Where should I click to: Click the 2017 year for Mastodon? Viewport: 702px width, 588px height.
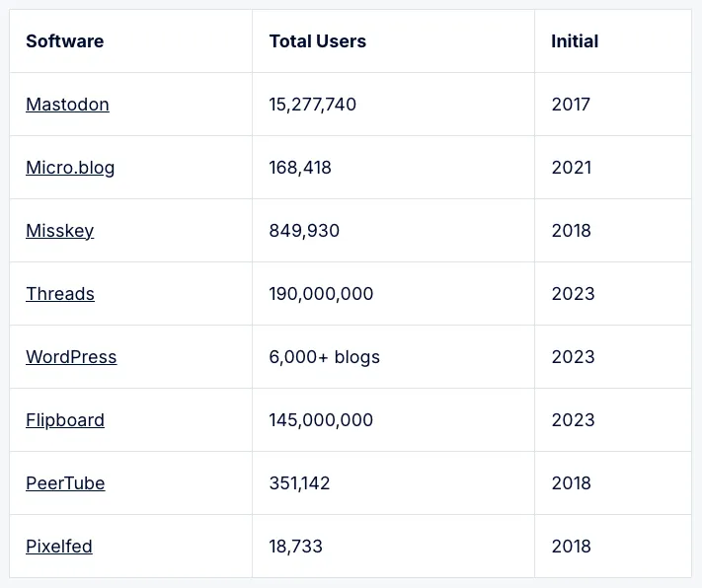click(x=571, y=105)
